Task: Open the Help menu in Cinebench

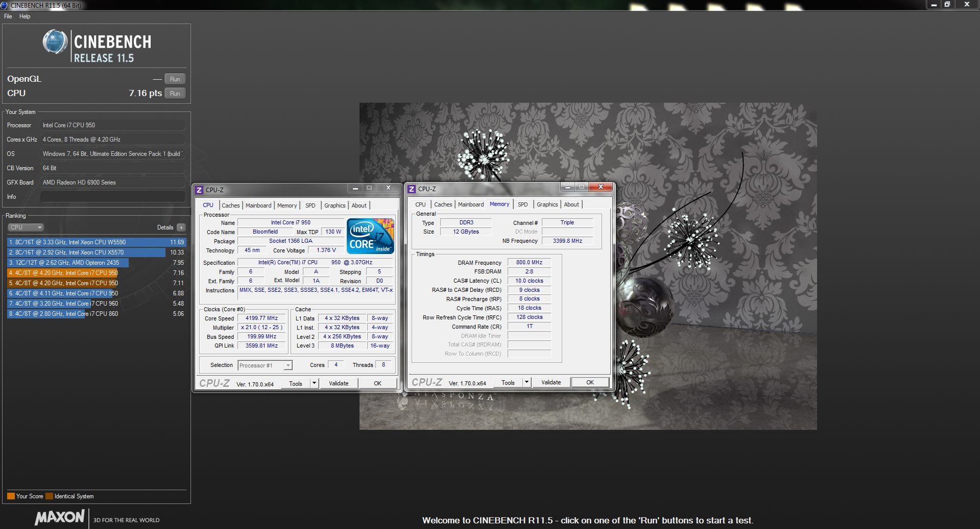Action: click(x=25, y=16)
